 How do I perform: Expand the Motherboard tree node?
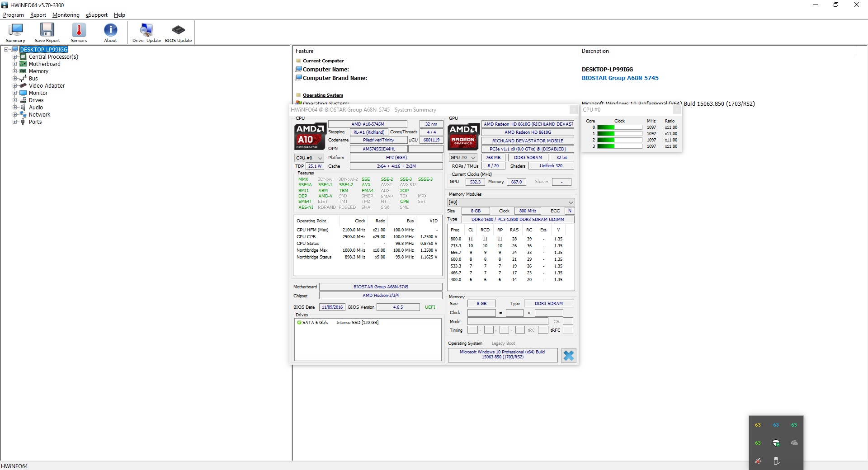point(15,64)
